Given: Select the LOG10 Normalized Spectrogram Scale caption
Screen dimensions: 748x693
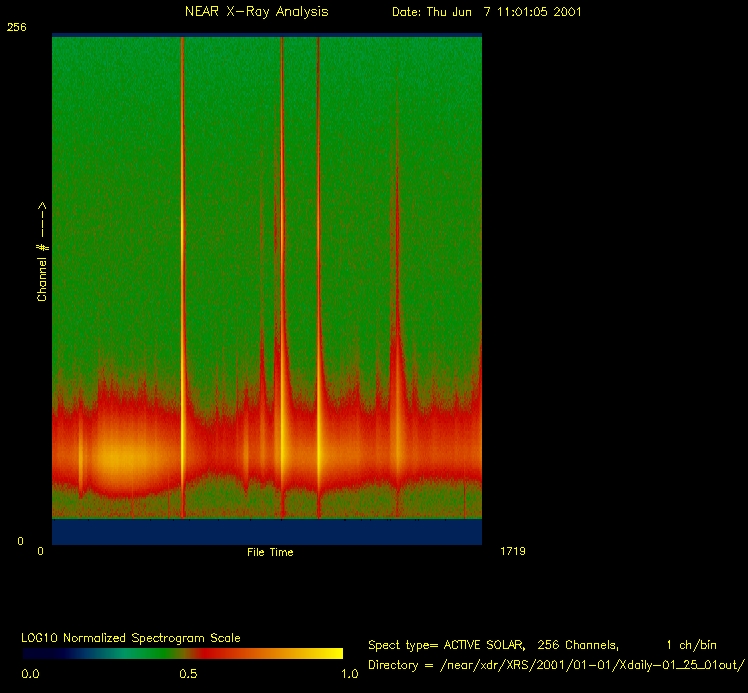Looking at the screenshot, I should (x=131, y=637).
